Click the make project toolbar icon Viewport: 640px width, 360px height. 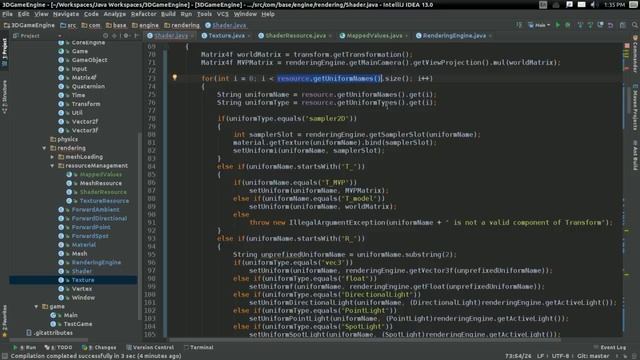tap(519, 25)
